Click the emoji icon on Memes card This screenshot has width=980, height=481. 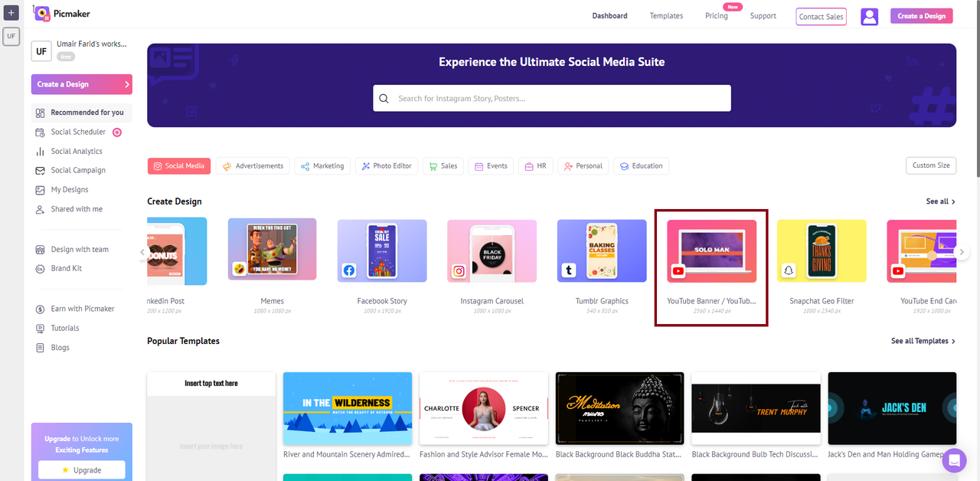point(240,269)
